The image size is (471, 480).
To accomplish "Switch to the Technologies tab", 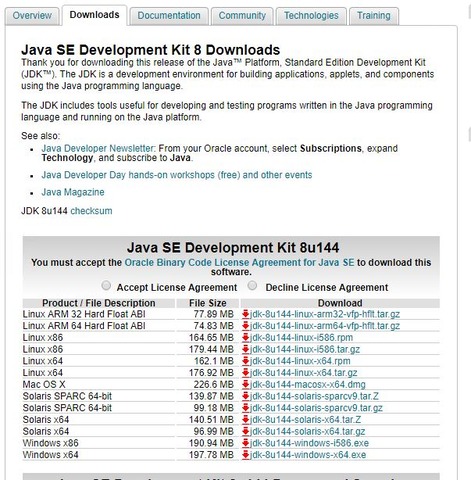I will click(311, 16).
